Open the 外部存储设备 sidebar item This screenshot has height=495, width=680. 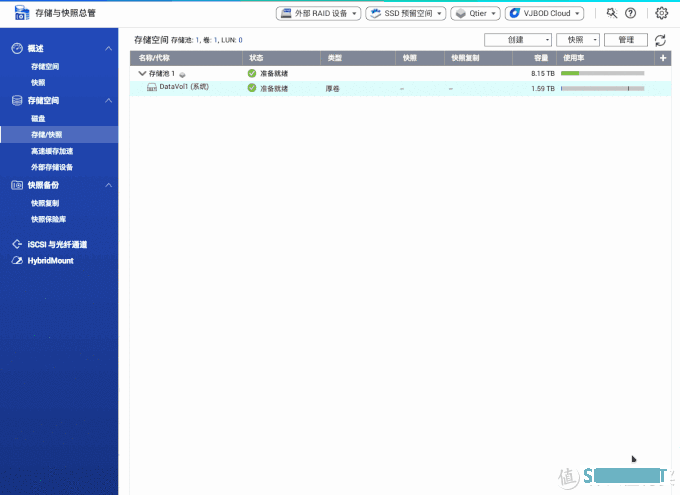point(52,167)
